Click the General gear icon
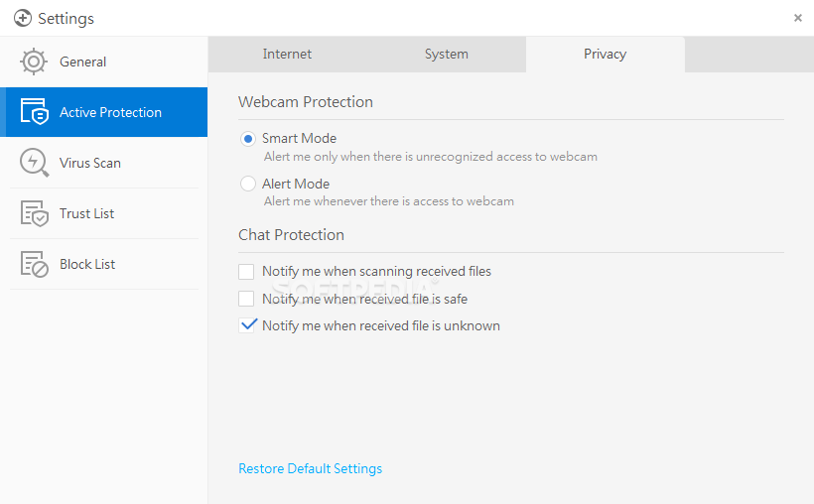Screen dimensions: 814x504 (34, 62)
